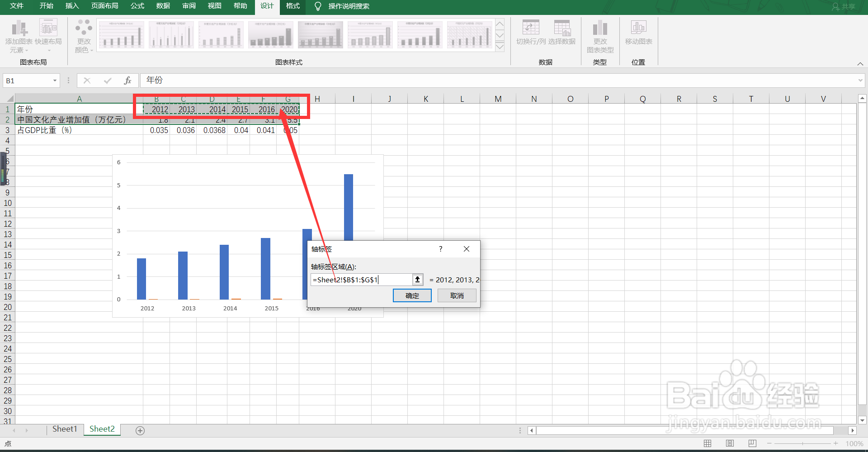Click the 2013 blue bar in chart
This screenshot has width=868, height=452.
pos(183,275)
